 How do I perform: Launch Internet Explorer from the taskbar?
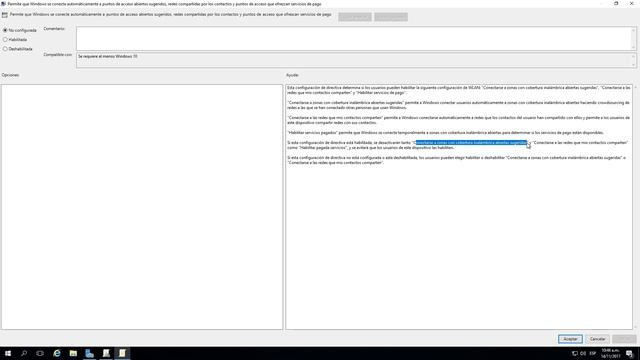point(57,353)
